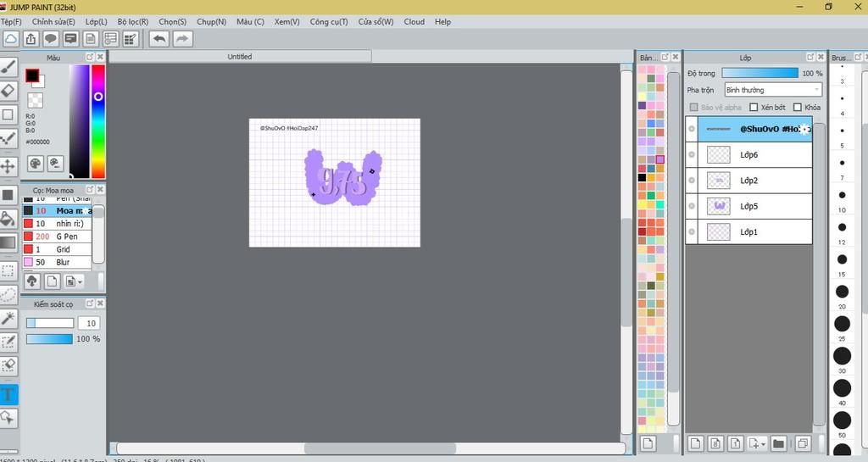Image resolution: width=868 pixels, height=462 pixels.
Task: Select the Gradient tool
Action: click(8, 242)
